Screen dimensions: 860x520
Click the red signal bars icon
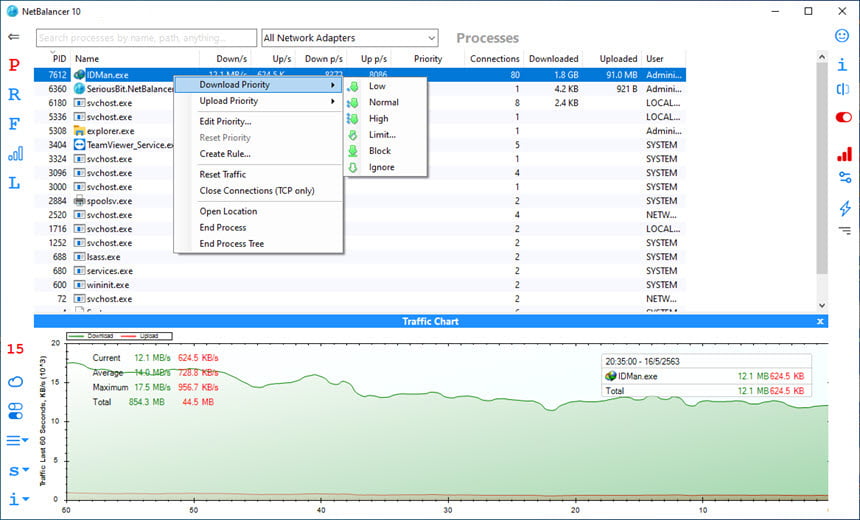click(x=844, y=154)
